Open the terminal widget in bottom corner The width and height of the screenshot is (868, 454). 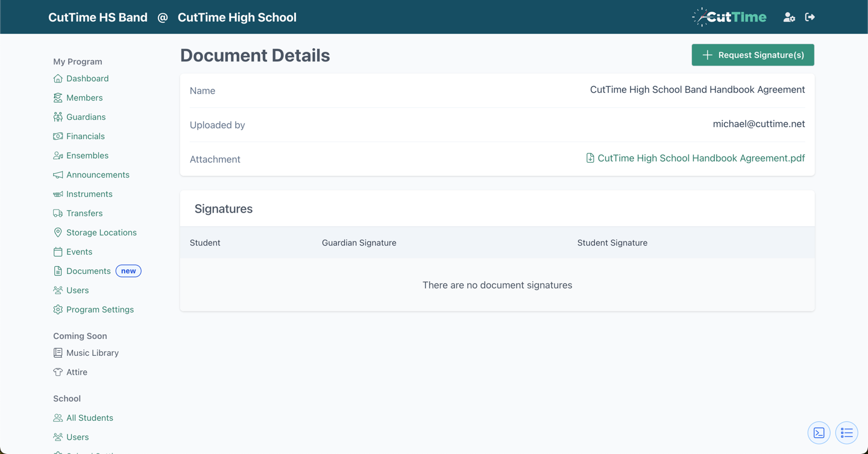point(819,432)
